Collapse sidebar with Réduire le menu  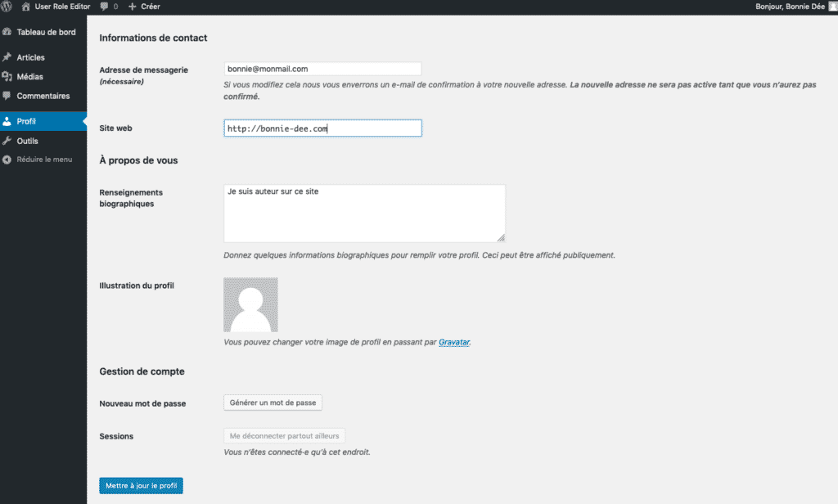pyautogui.click(x=43, y=160)
